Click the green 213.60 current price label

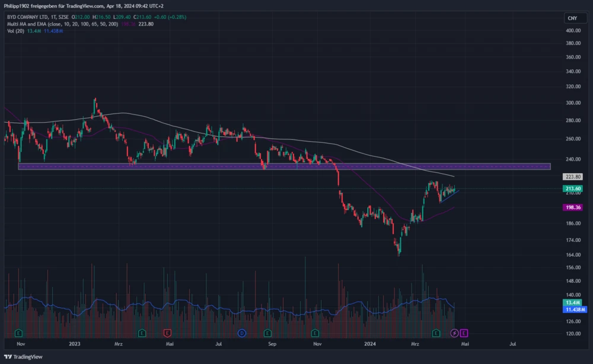573,189
